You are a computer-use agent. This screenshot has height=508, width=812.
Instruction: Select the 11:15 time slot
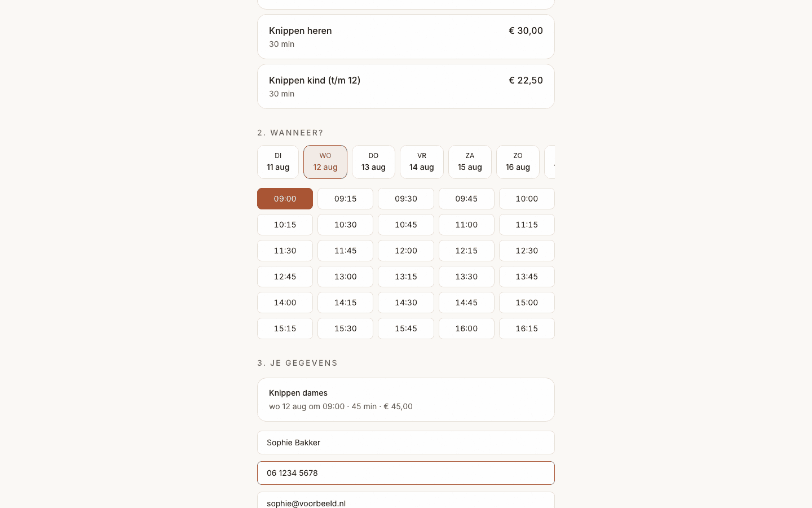(527, 225)
